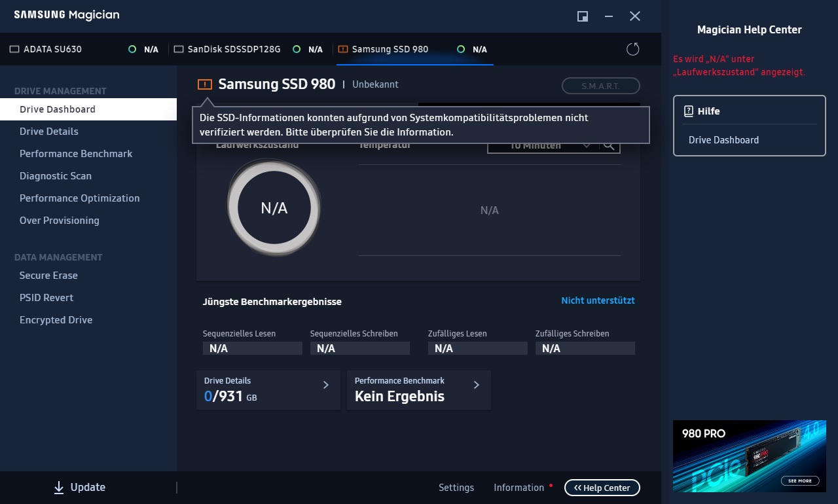Image resolution: width=838 pixels, height=504 pixels.
Task: Select the SanDisk SDSSDP128G drive tab
Action: (x=252, y=49)
